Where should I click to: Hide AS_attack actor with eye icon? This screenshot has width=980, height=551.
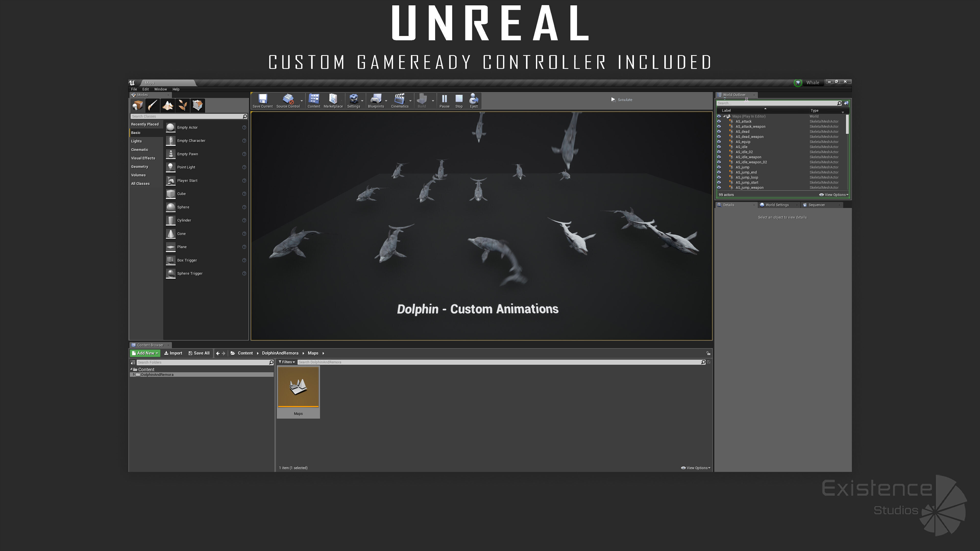719,122
